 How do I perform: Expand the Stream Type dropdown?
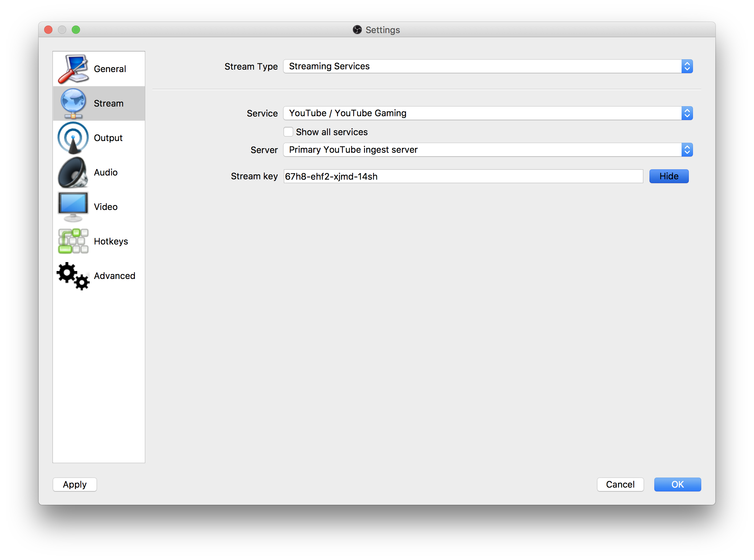coord(687,66)
